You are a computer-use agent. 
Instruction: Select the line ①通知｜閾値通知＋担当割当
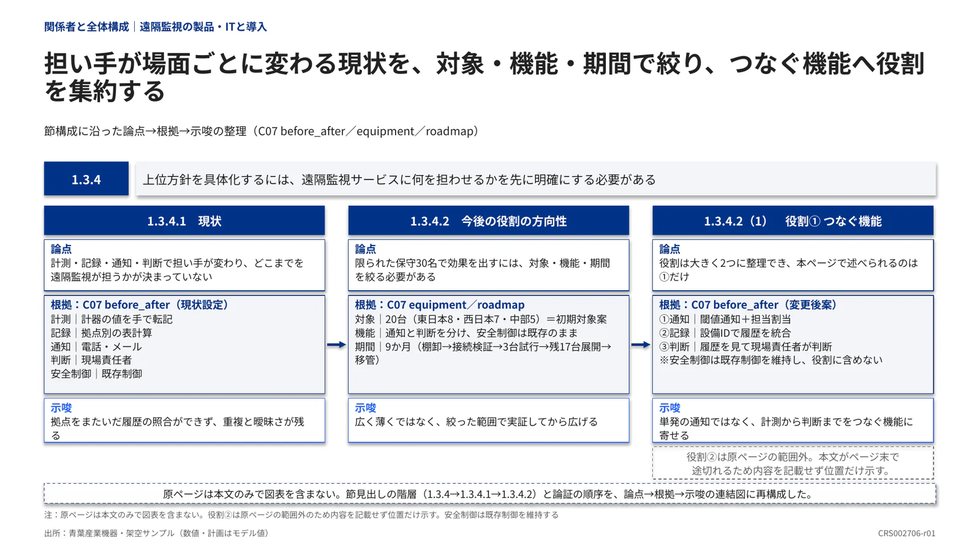725,319
